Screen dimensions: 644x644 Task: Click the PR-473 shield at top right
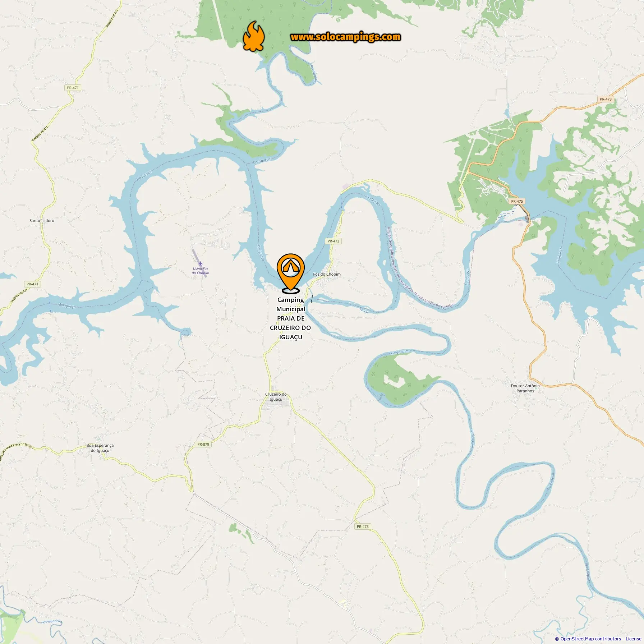(606, 99)
